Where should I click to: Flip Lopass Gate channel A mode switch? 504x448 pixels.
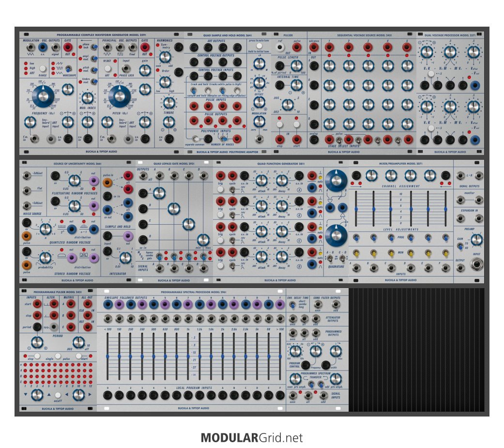coord(159,256)
